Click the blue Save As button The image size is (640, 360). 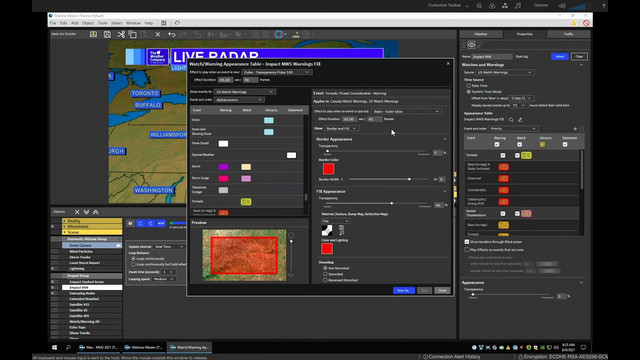point(404,290)
